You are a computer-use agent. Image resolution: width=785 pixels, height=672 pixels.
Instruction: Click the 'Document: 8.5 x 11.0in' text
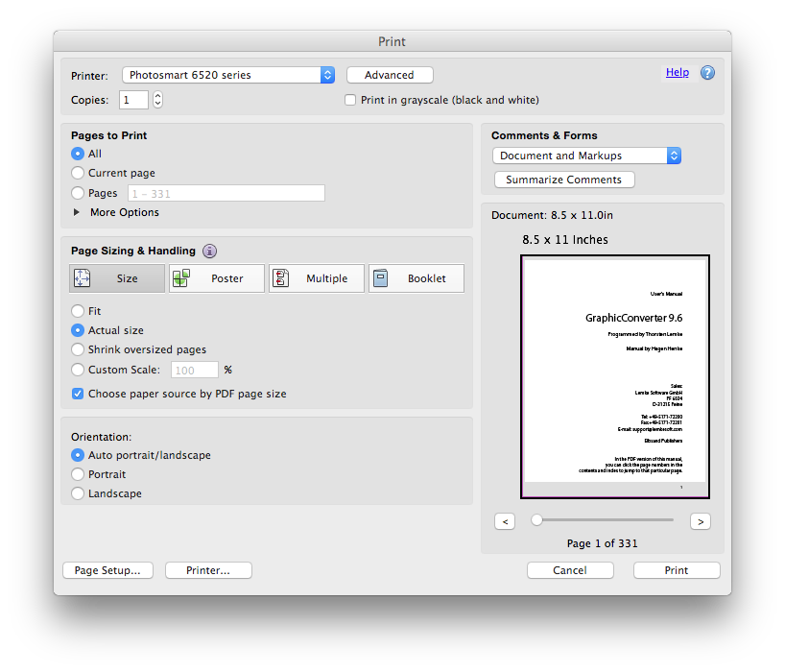pyautogui.click(x=552, y=215)
